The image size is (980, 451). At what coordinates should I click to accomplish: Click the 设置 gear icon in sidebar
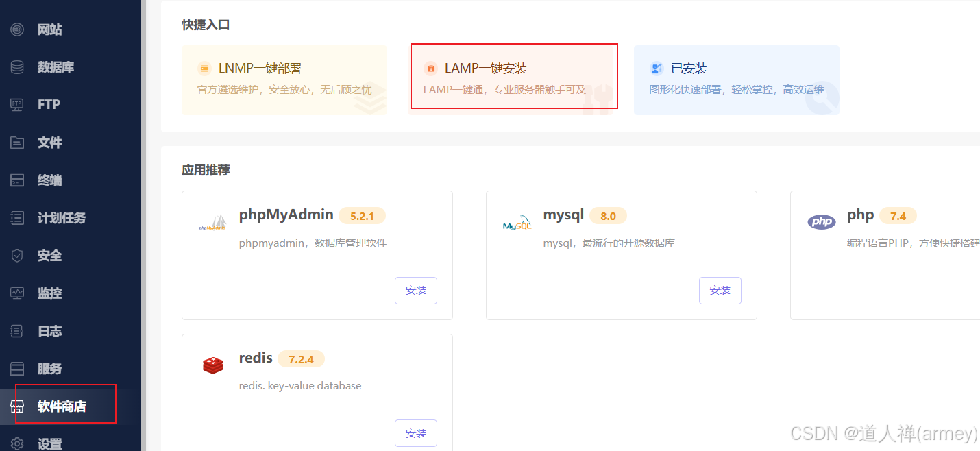coord(17,443)
